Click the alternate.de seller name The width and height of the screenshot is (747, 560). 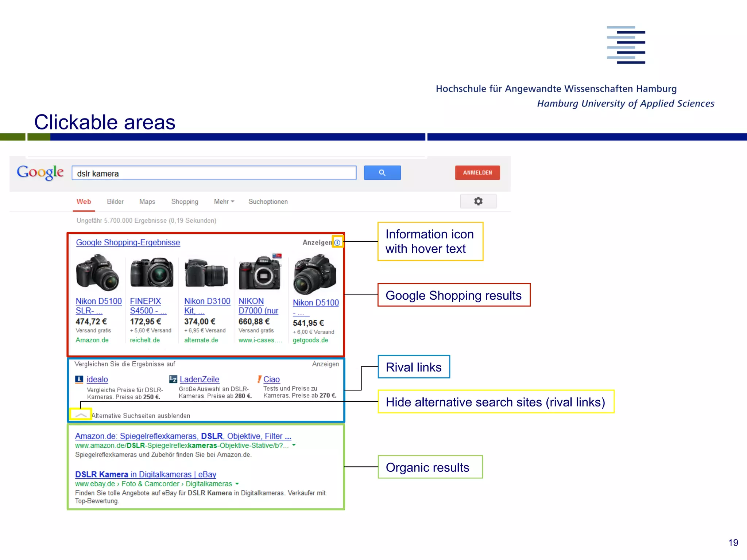[201, 340]
